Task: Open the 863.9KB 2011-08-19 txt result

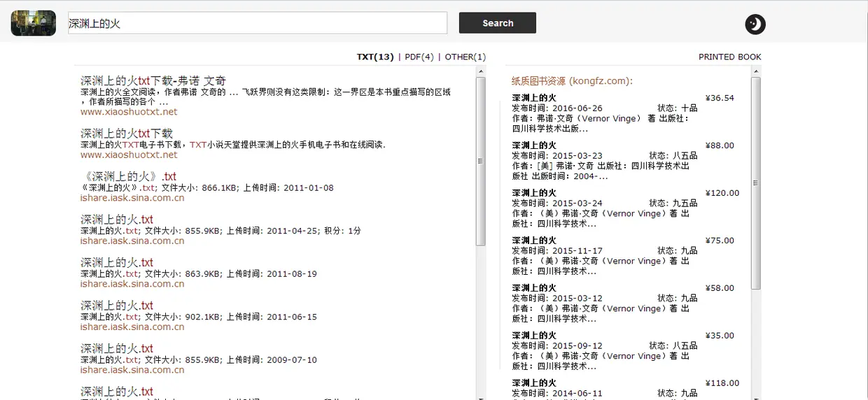Action: (117, 262)
